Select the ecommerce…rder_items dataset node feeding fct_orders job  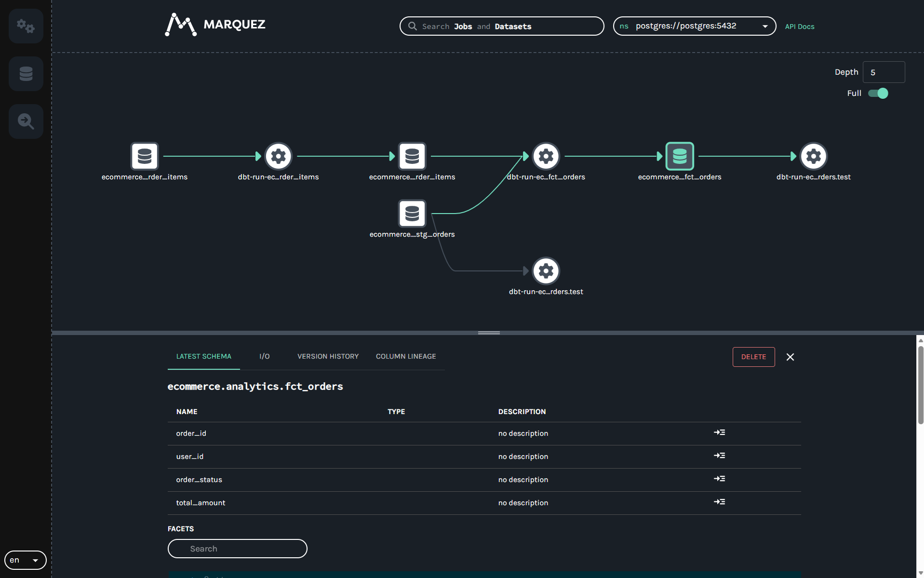click(x=412, y=156)
